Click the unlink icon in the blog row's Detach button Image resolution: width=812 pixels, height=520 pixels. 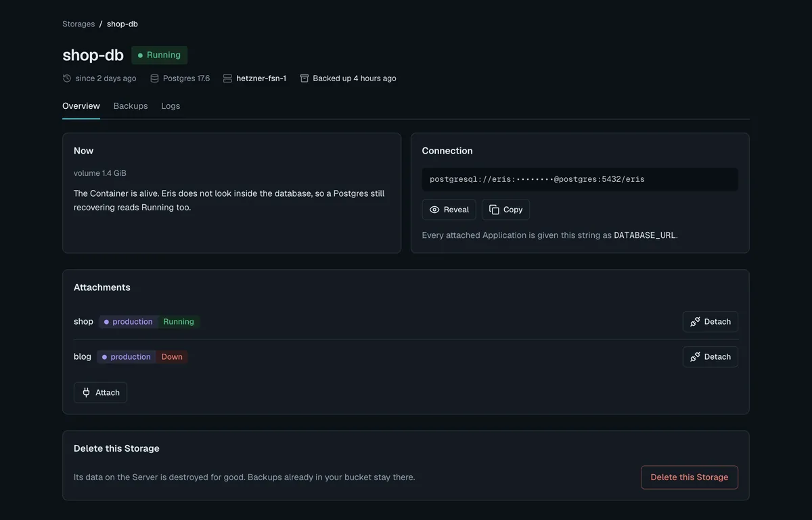point(695,357)
